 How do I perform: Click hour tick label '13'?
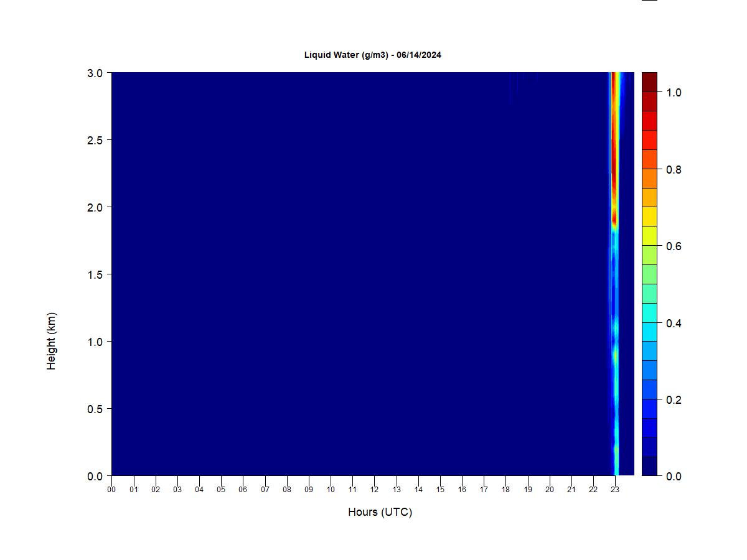(396, 489)
